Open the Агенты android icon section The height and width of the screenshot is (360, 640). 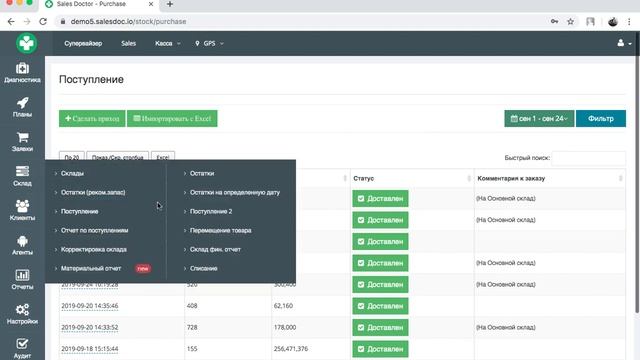pos(22,245)
